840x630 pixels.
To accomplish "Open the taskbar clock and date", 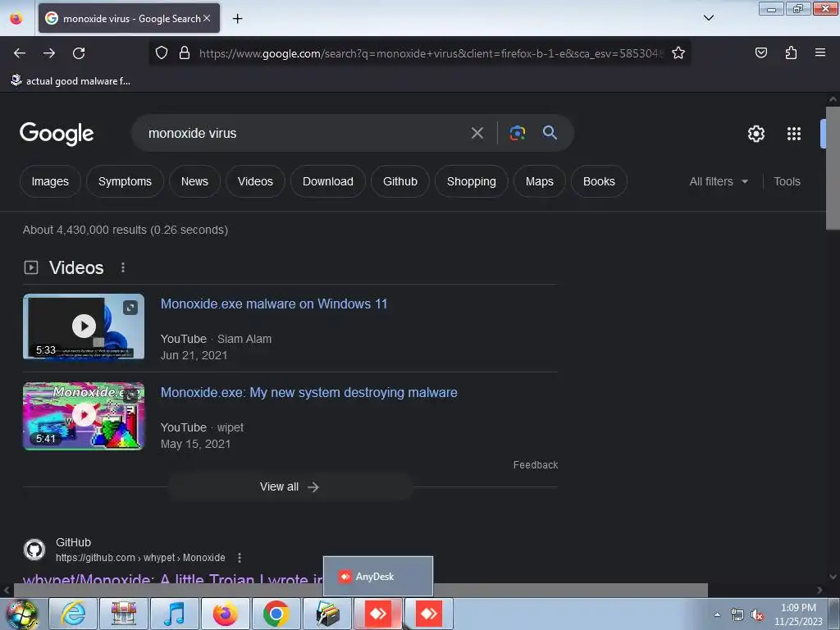I will click(x=798, y=614).
